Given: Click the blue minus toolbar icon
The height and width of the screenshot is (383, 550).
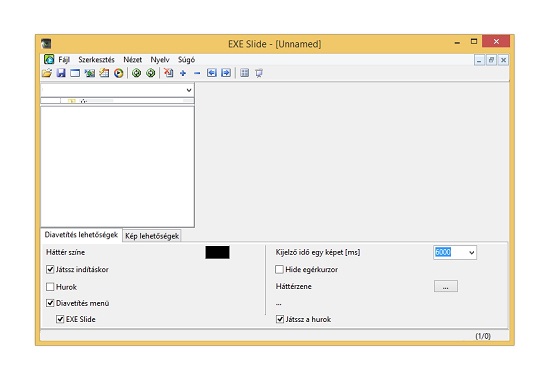Looking at the screenshot, I should pos(197,73).
